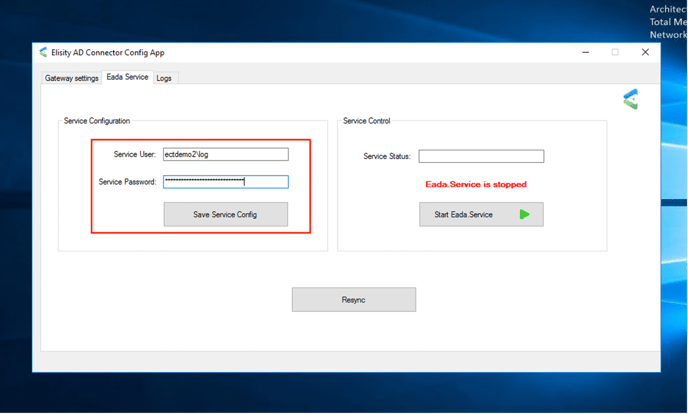
Task: Minimize the Elisity AD Connector window
Action: 585,52
